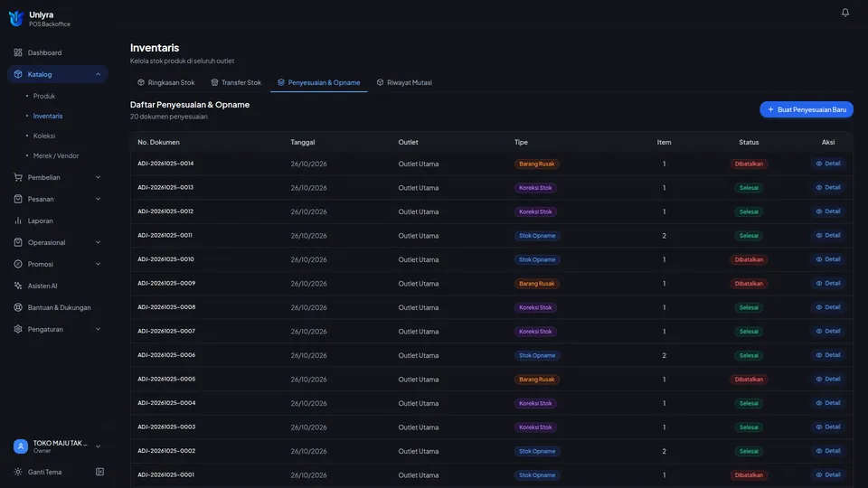Click document number ADJ-20261025-0007
The image size is (868, 488).
pos(166,332)
